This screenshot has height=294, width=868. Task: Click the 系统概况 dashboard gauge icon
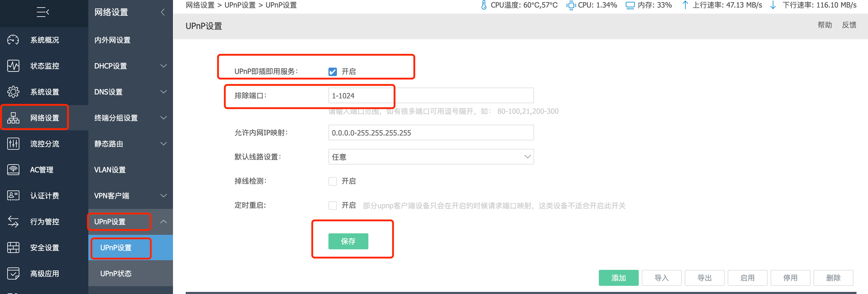click(13, 40)
